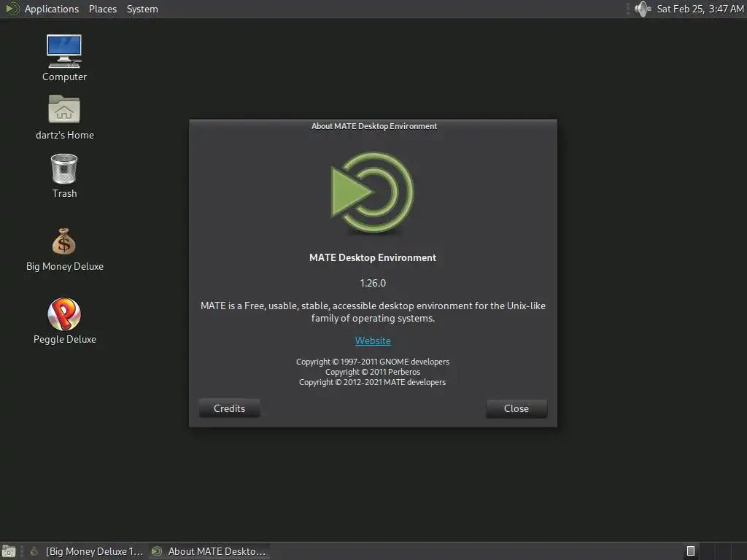Screen dimensions: 747x560
Task: Open the System menu
Action: tap(142, 9)
